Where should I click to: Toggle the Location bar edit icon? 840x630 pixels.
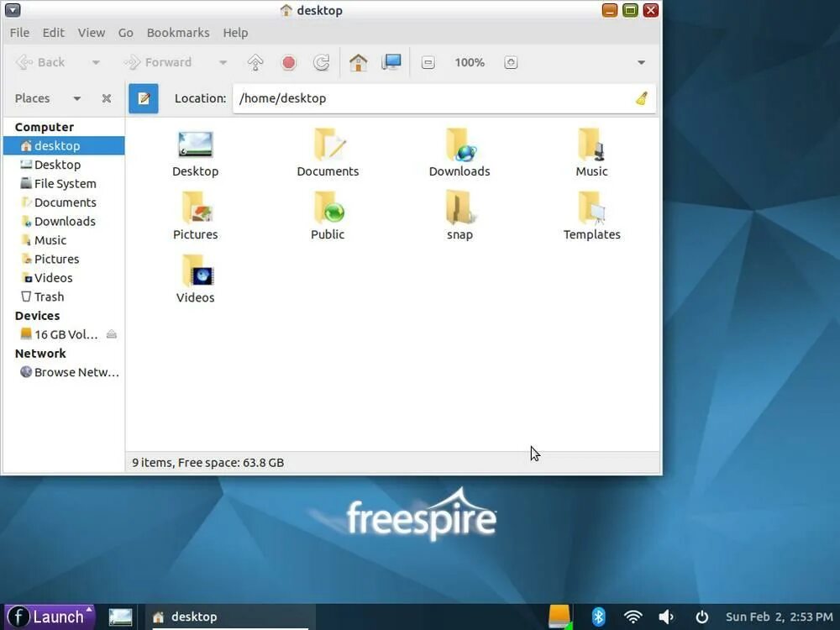143,98
